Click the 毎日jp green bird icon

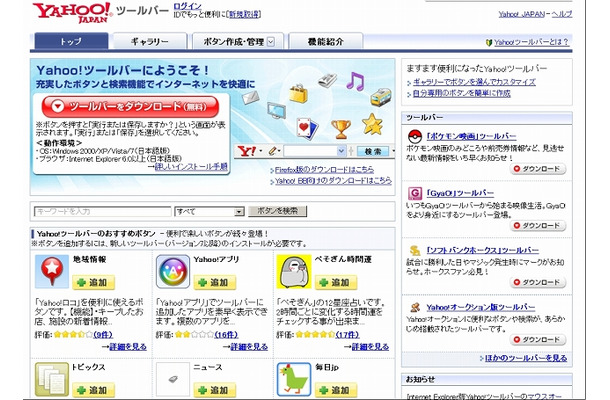pyautogui.click(x=294, y=379)
